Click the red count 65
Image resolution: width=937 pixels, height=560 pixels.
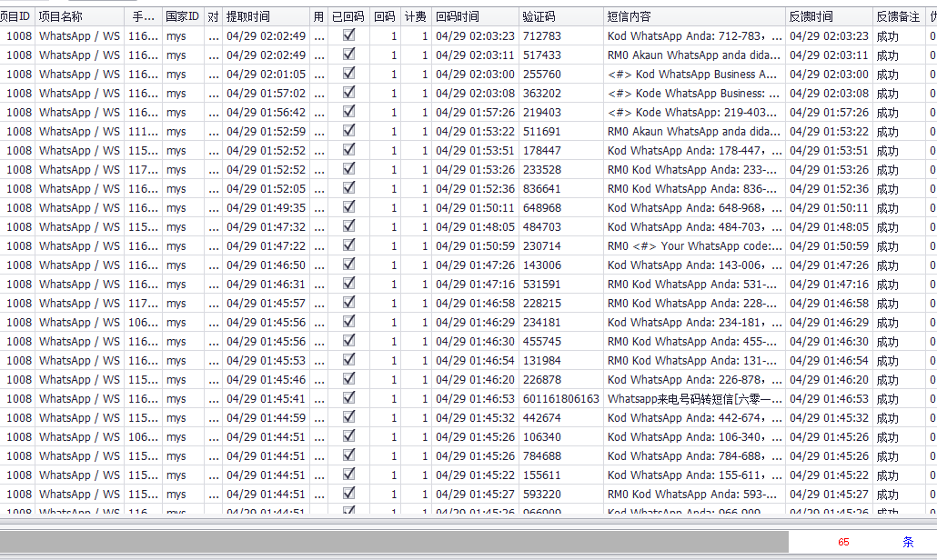[x=843, y=542]
